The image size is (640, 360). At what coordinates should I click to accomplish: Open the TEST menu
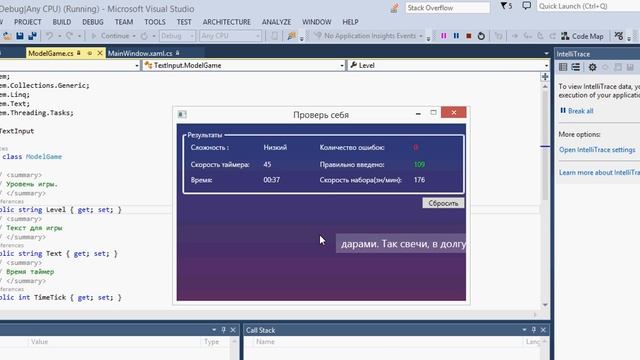(x=184, y=22)
